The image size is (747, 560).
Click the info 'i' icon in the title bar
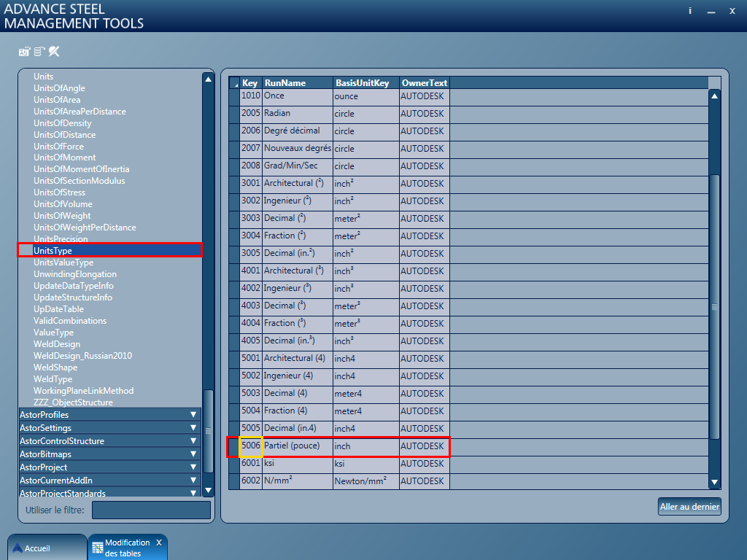(x=690, y=10)
